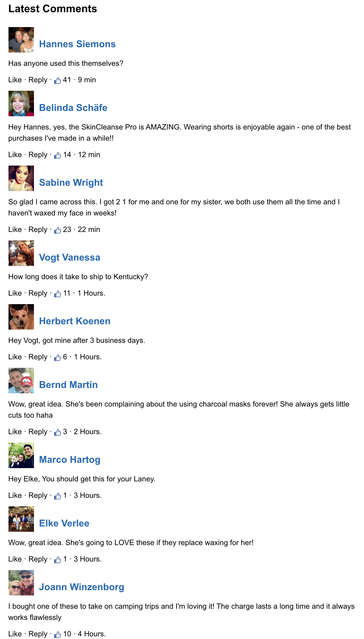Open Herbert Koenen's dog profile picture
The width and height of the screenshot is (364, 639).
pos(21,317)
